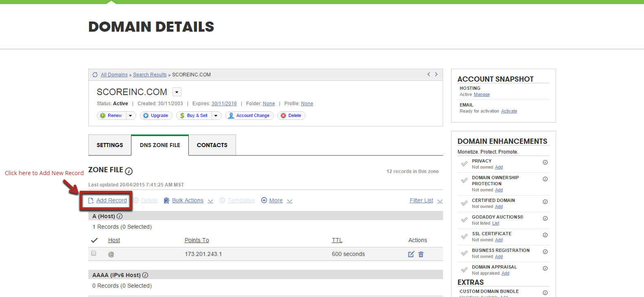Click Domain Appraisal info icon

[x=545, y=268]
